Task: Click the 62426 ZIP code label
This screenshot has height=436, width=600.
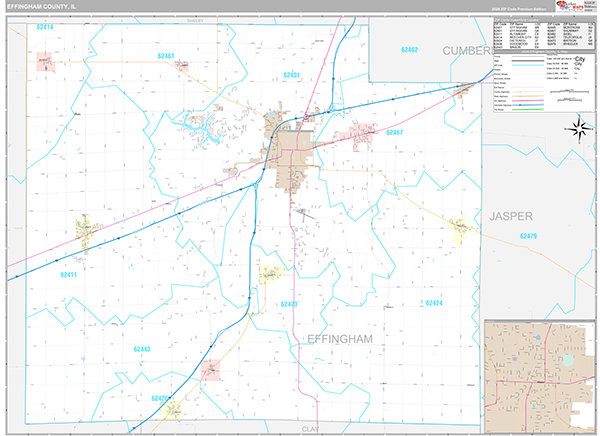Action: [159, 398]
